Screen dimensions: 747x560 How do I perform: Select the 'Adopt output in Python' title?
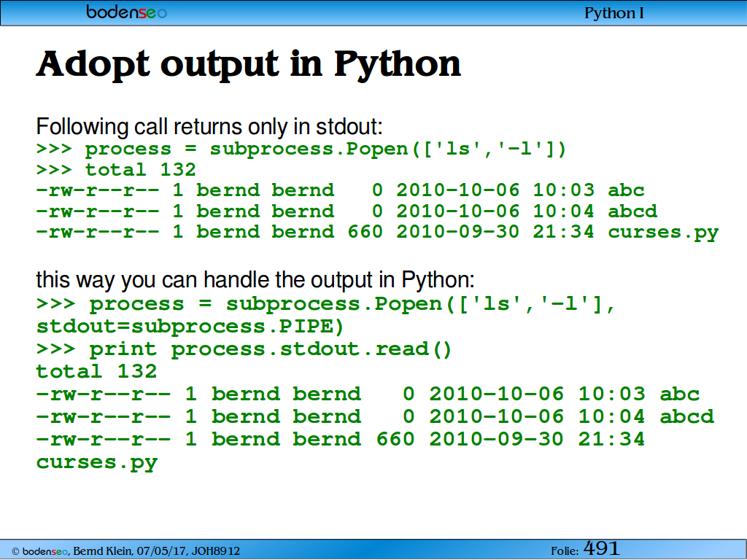click(249, 64)
